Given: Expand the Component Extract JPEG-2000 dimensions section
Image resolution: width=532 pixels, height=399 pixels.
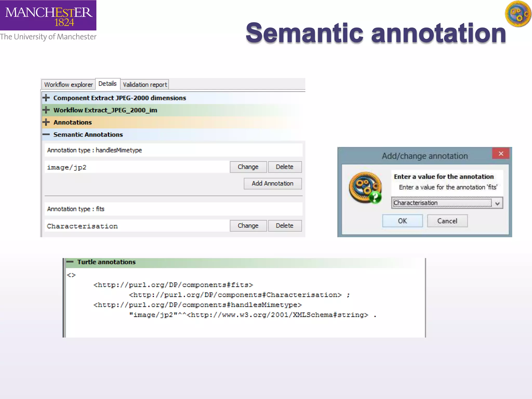Looking at the screenshot, I should [46, 98].
